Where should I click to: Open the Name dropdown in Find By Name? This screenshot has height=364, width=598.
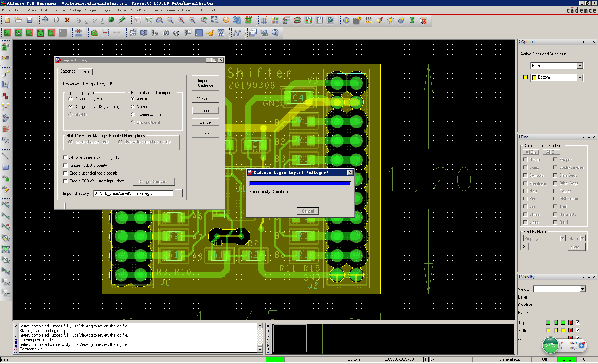(x=583, y=239)
